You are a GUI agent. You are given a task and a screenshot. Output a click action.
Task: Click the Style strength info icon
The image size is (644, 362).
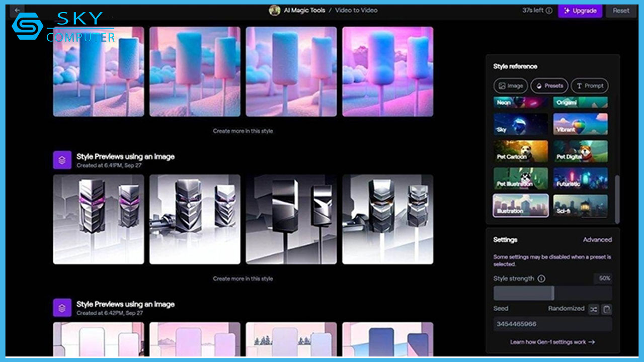(x=541, y=279)
